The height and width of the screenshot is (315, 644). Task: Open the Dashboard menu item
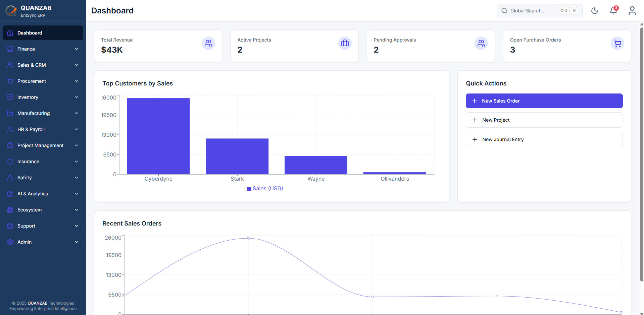click(x=43, y=33)
